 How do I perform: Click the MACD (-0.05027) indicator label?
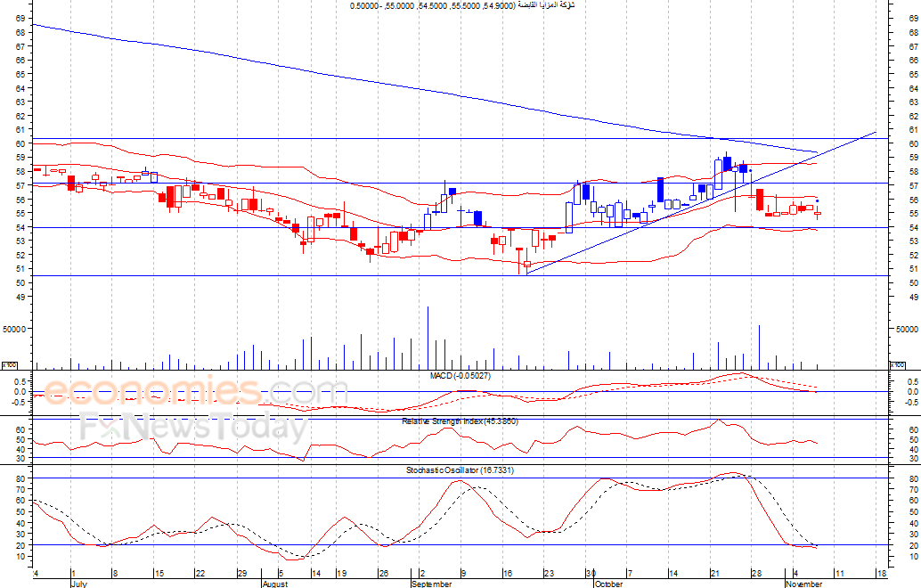[x=460, y=376]
